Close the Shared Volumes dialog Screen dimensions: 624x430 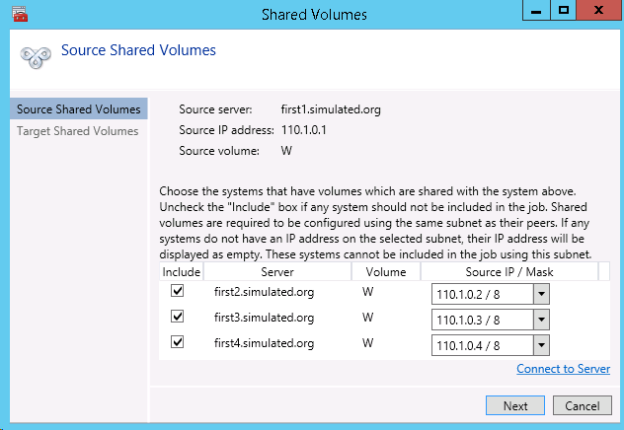(x=597, y=10)
